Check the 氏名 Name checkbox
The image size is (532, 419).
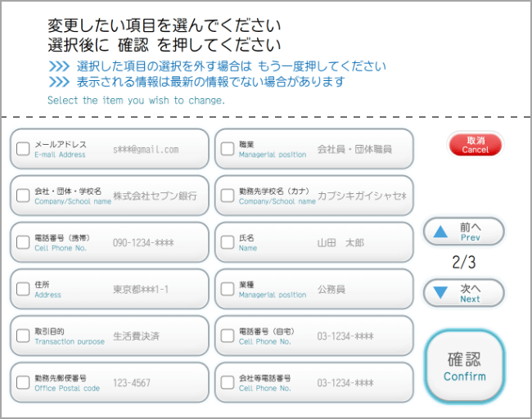pos(228,242)
